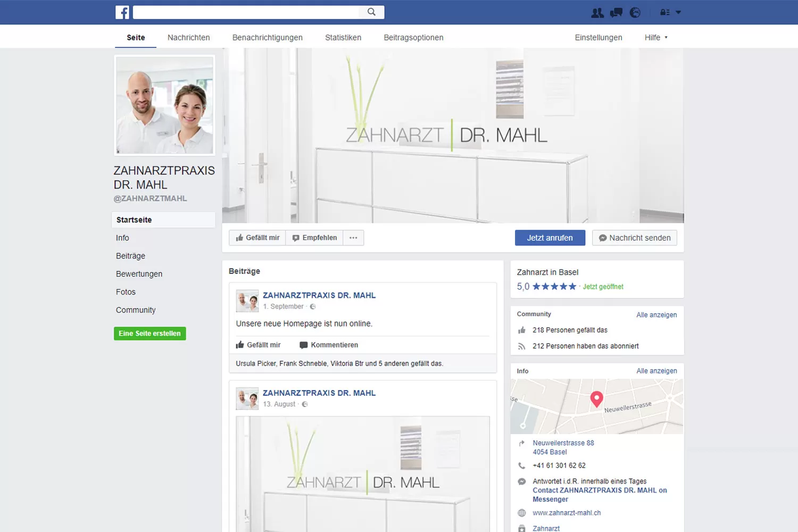Expand the account dropdown arrow
Screen dimensions: 798x532
[x=678, y=12]
